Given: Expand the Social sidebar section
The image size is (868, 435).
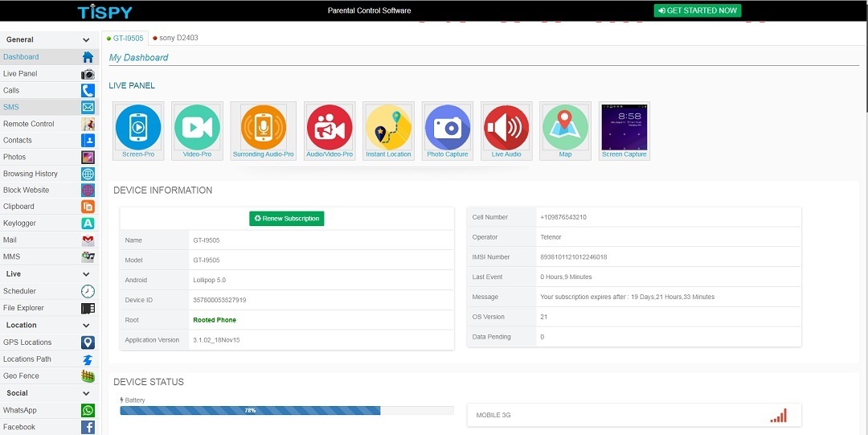Looking at the screenshot, I should point(86,393).
